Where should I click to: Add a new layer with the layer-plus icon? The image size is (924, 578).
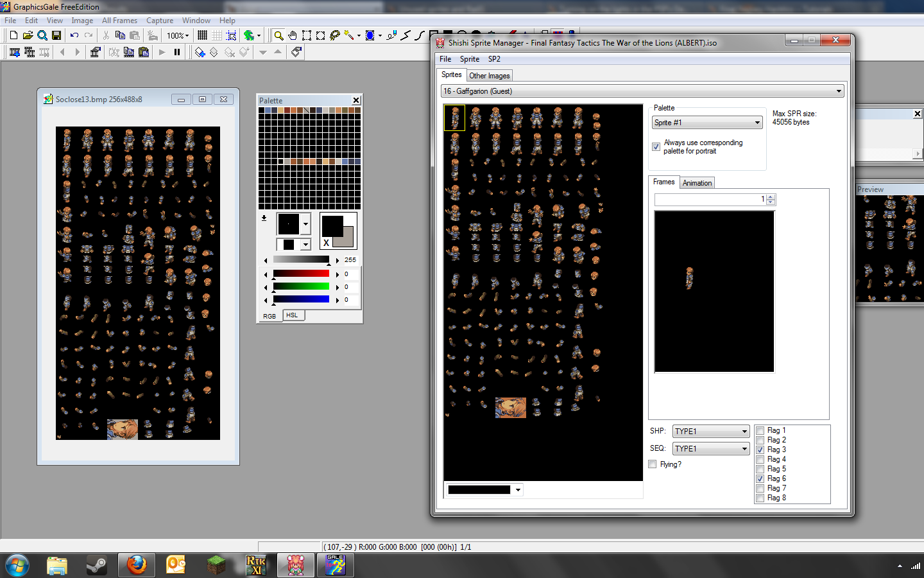coord(200,52)
